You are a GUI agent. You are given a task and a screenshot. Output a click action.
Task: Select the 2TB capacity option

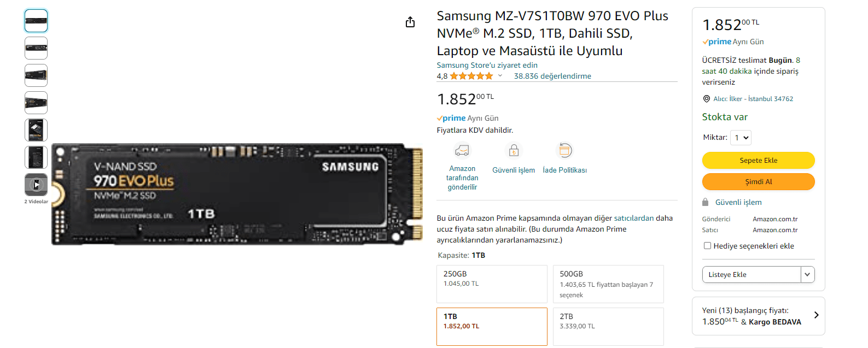[608, 326]
